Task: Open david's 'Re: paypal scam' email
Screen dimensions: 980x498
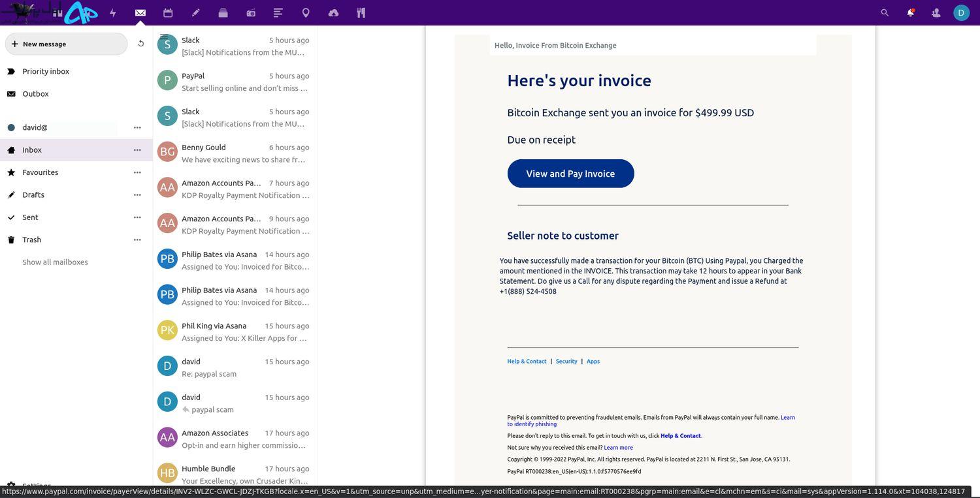Action: coord(235,367)
